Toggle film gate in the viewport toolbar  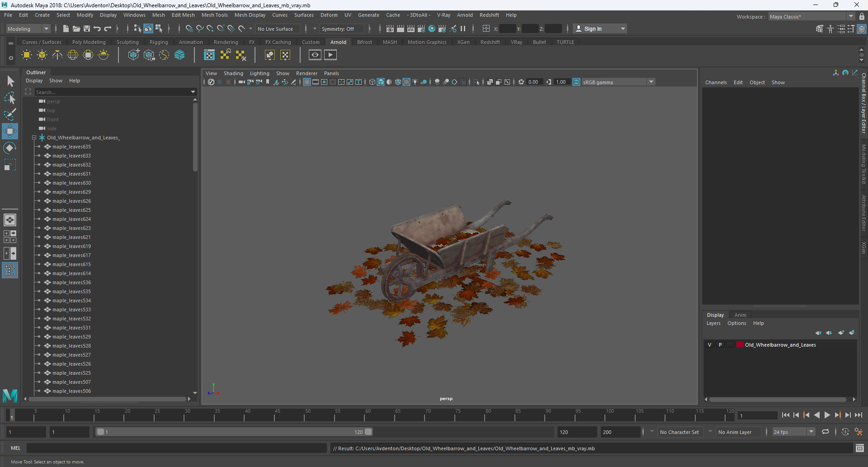pyautogui.click(x=316, y=82)
